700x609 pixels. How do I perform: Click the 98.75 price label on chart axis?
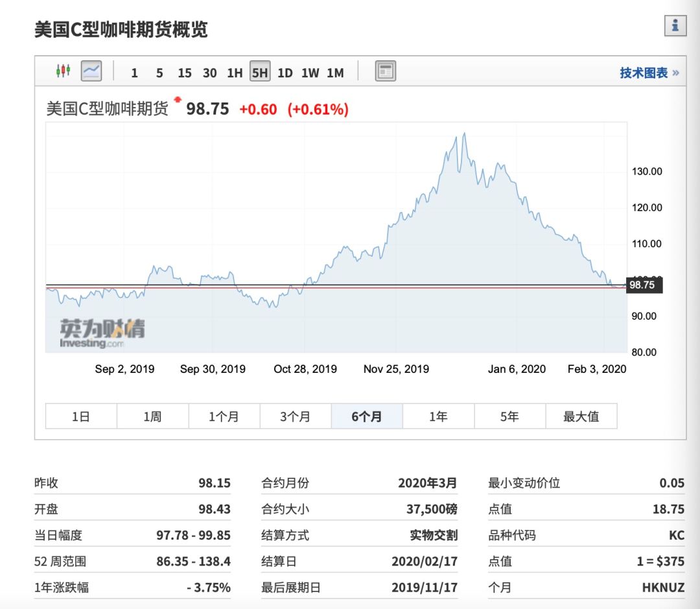pyautogui.click(x=645, y=285)
